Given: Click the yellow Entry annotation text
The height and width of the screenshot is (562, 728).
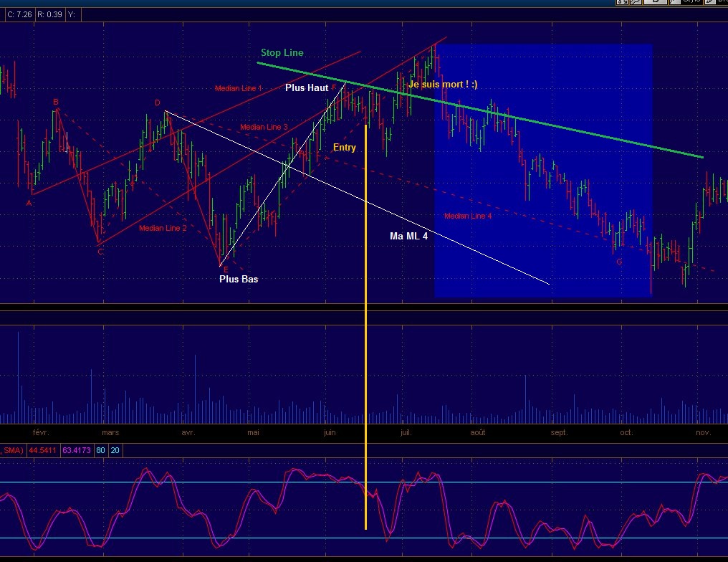Looking at the screenshot, I should (x=345, y=148).
